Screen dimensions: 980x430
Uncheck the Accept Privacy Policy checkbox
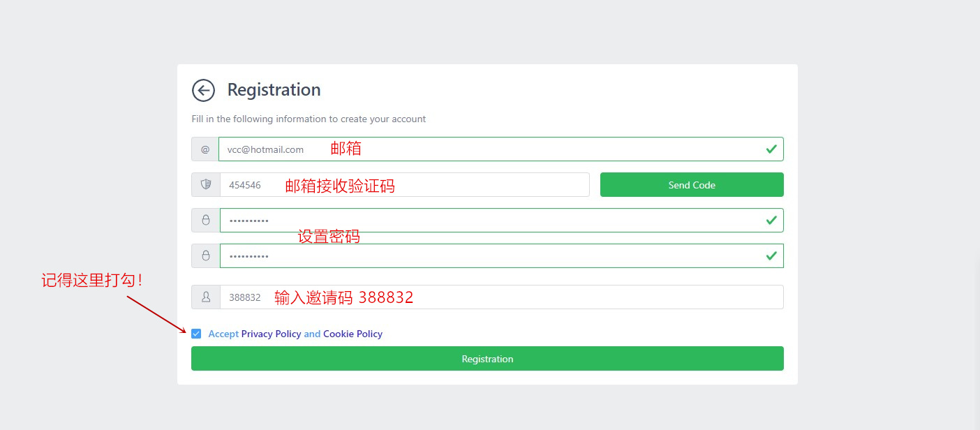pos(196,334)
